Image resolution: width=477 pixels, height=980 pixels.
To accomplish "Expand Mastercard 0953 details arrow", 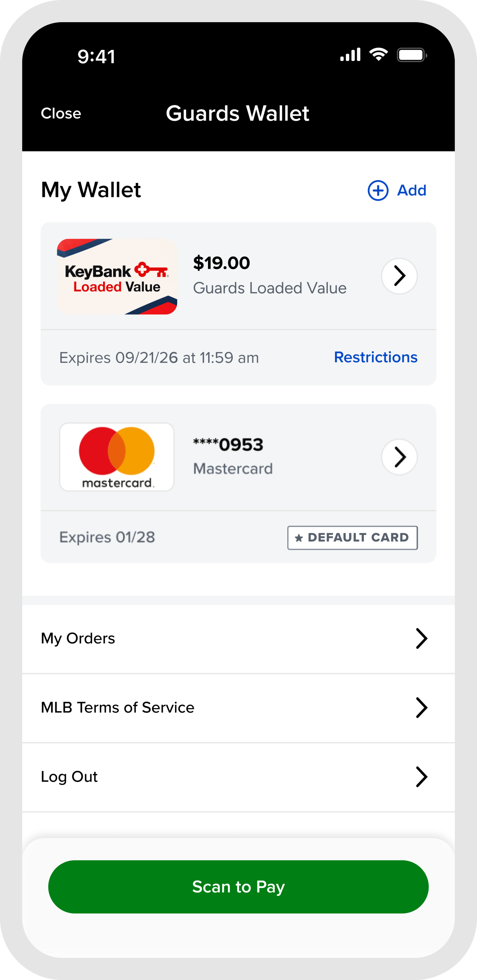I will point(399,457).
